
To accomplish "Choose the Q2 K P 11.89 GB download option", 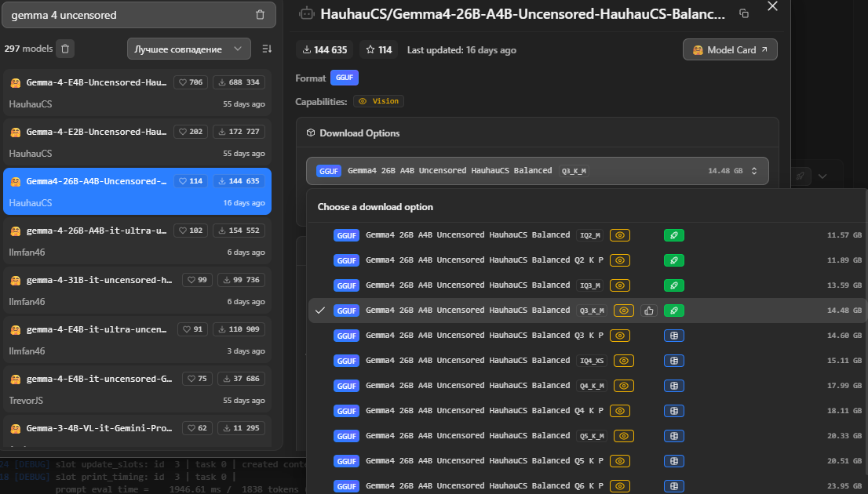I will tap(587, 260).
